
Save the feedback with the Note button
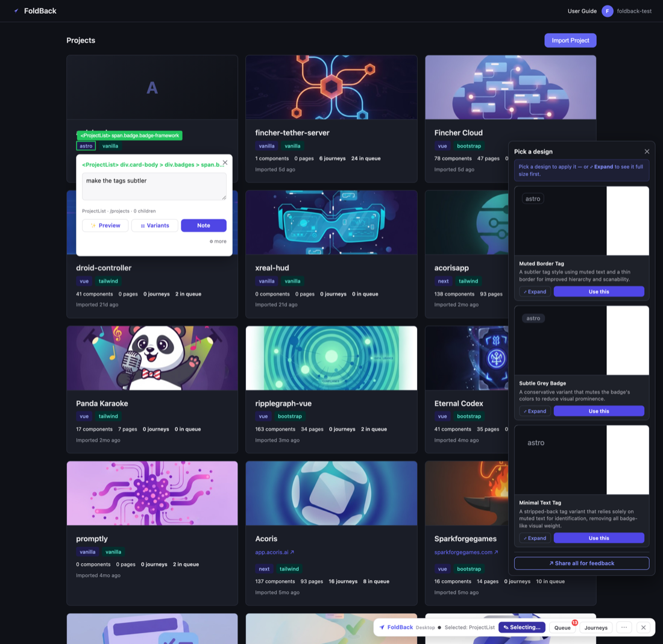203,225
